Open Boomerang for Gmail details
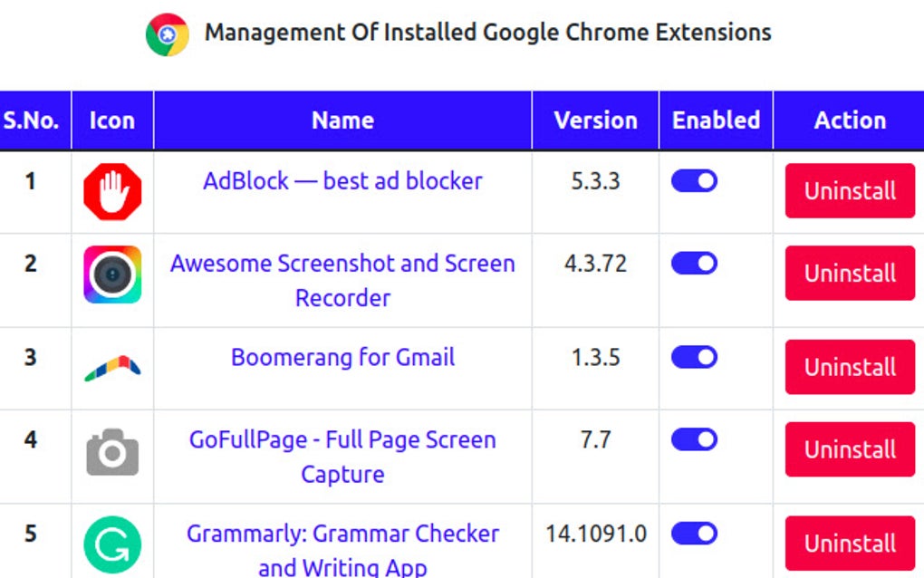 342,357
